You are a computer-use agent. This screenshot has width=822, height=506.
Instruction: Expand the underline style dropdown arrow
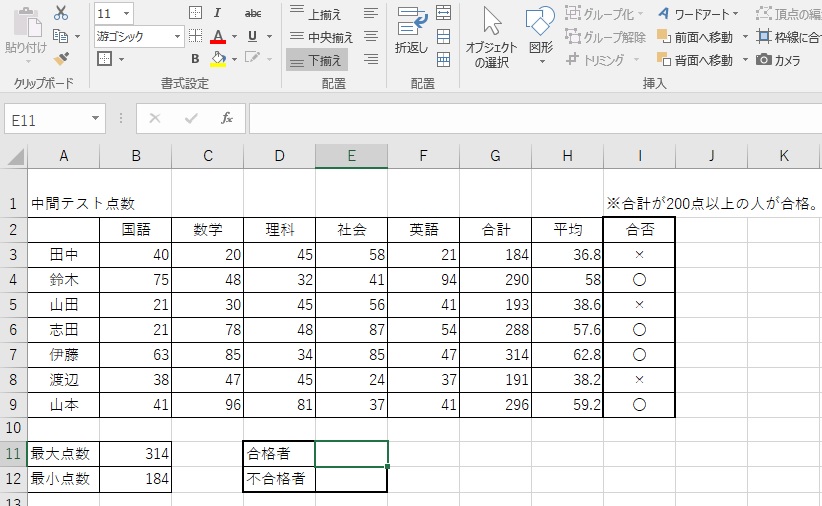tap(269, 36)
